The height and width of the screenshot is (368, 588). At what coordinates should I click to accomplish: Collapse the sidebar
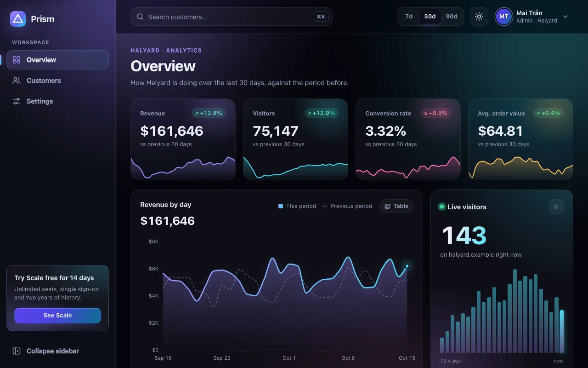[57, 351]
